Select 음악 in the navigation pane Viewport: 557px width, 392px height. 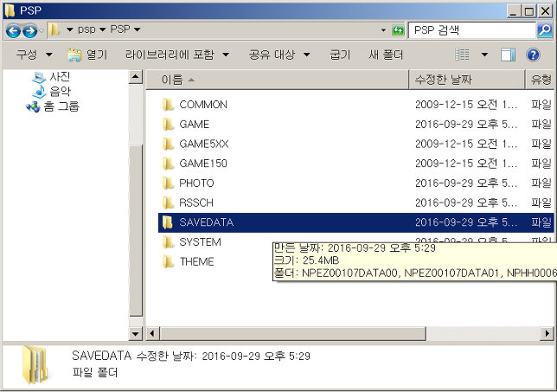(x=60, y=92)
